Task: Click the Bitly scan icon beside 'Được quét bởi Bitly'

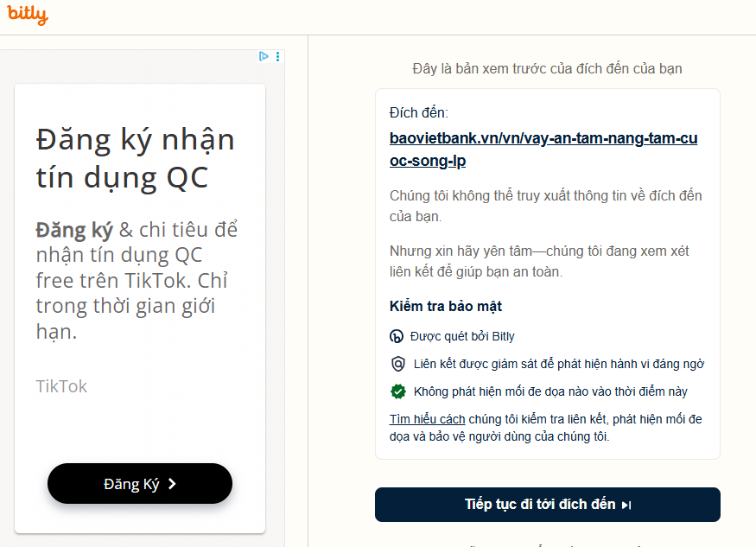Action: click(x=397, y=336)
